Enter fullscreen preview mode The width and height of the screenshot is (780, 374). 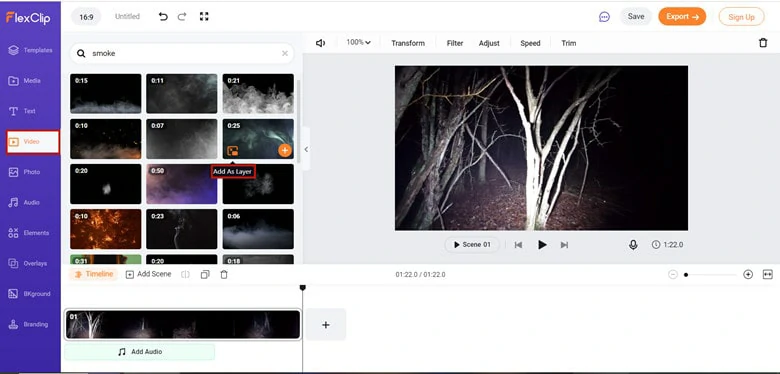(204, 16)
